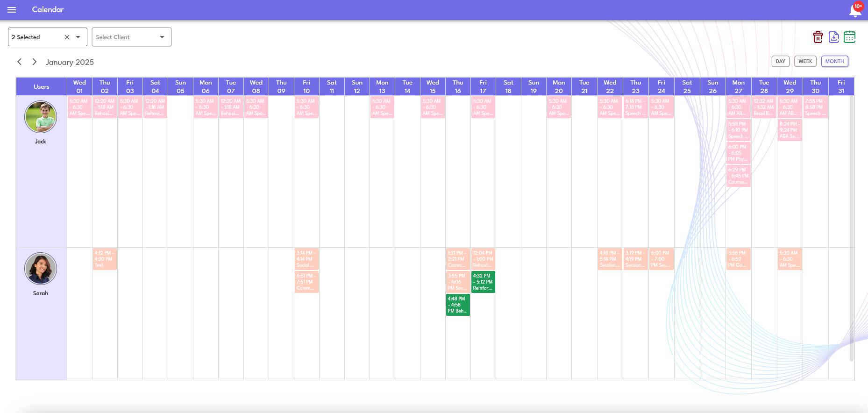Open Jack's 12:20 AM Behavi... event on Thu 02
The width and height of the screenshot is (868, 413).
pyautogui.click(x=105, y=107)
